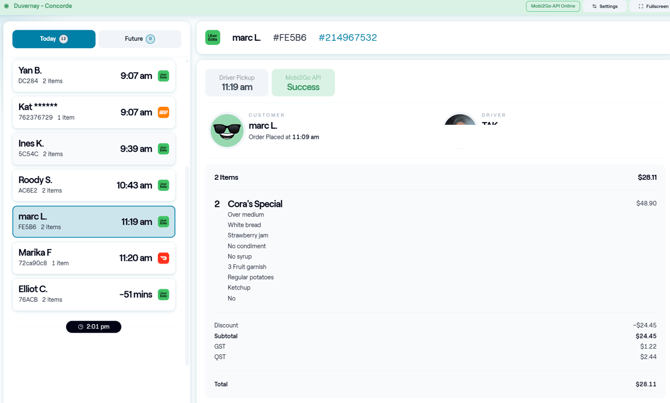This screenshot has width=670, height=403.
Task: Click QST amount $2.44
Action: (648, 357)
